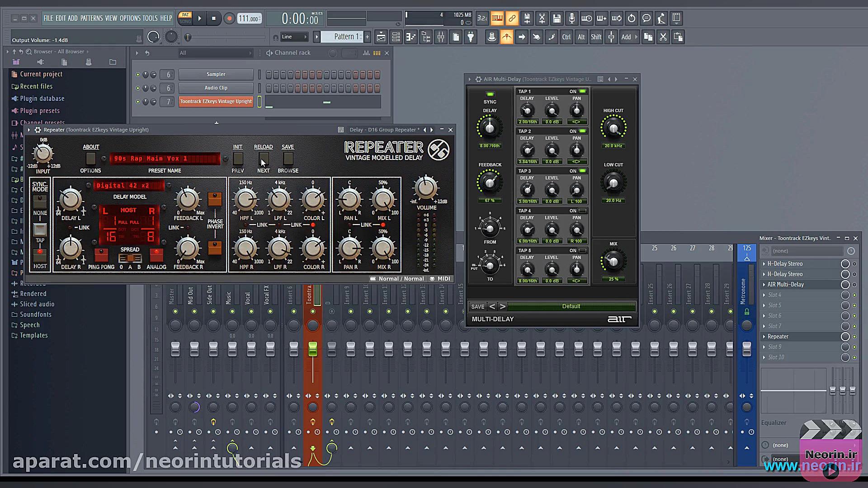Click the graph editor icon in Channel rack

click(x=366, y=53)
